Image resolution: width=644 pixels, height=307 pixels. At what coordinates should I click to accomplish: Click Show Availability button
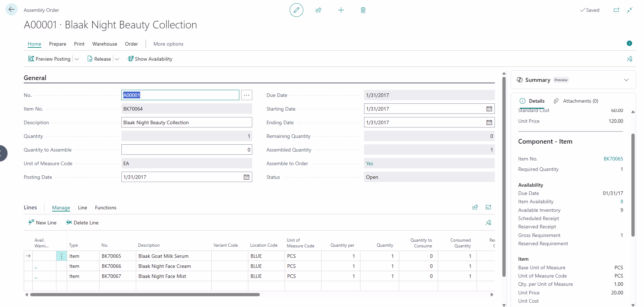150,59
